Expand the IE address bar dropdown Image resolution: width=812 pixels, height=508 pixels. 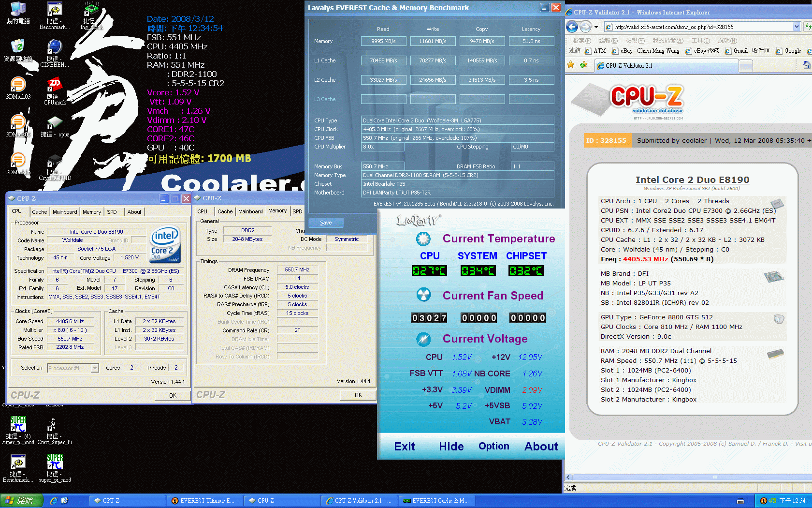(797, 27)
